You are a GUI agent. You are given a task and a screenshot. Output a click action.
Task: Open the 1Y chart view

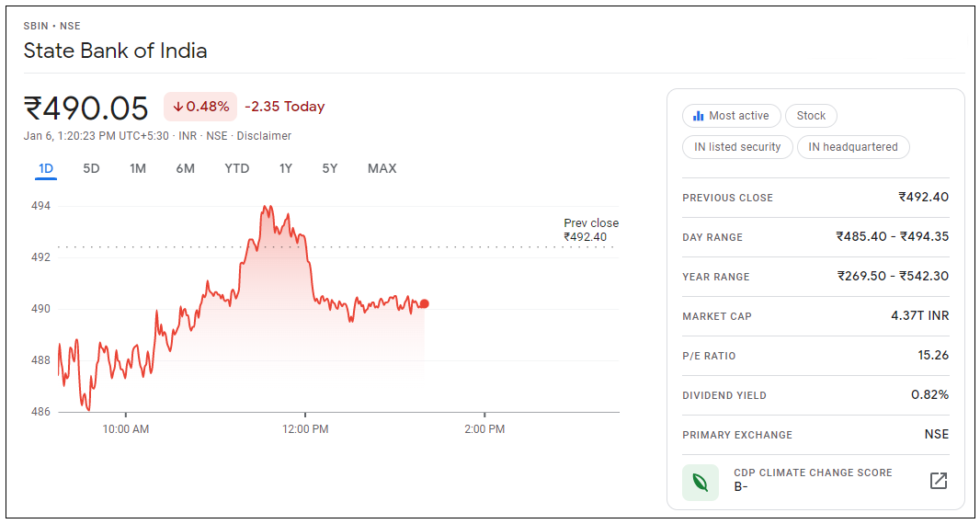[286, 168]
